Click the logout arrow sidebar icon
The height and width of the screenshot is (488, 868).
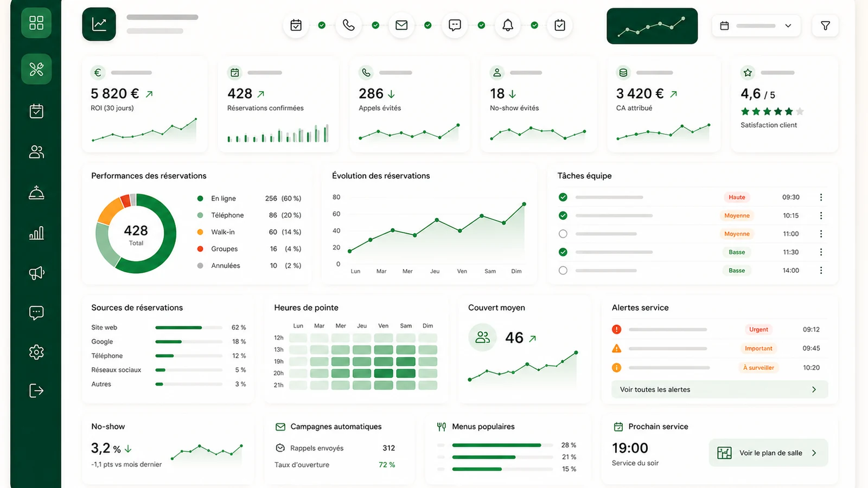36,390
